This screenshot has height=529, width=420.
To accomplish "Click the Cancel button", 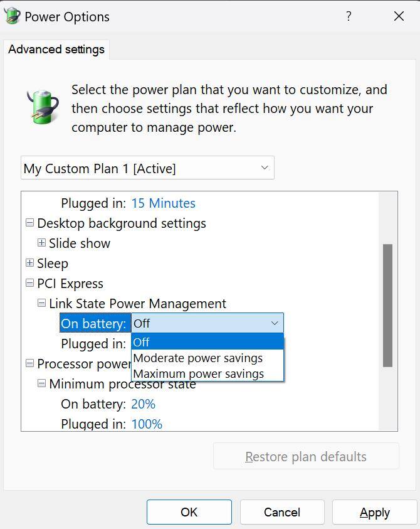I will [282, 512].
